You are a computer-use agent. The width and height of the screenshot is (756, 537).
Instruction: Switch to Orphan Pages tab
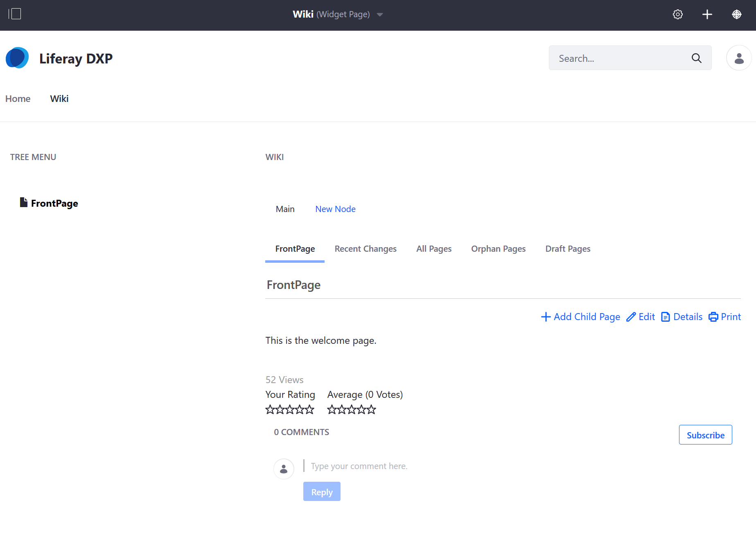[499, 249]
